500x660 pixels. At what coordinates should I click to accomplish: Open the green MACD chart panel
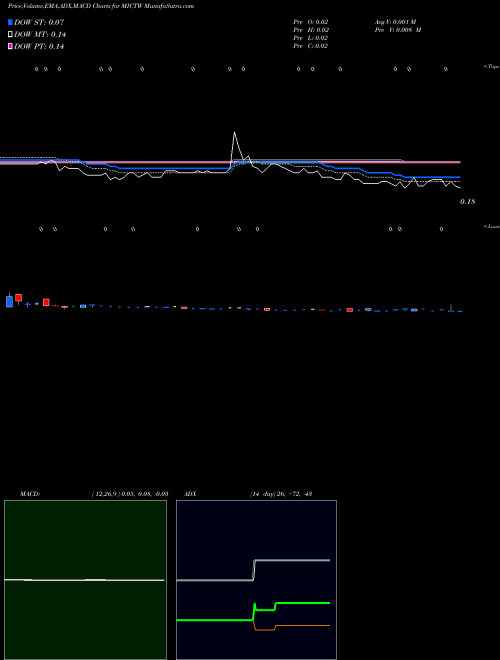point(85,580)
